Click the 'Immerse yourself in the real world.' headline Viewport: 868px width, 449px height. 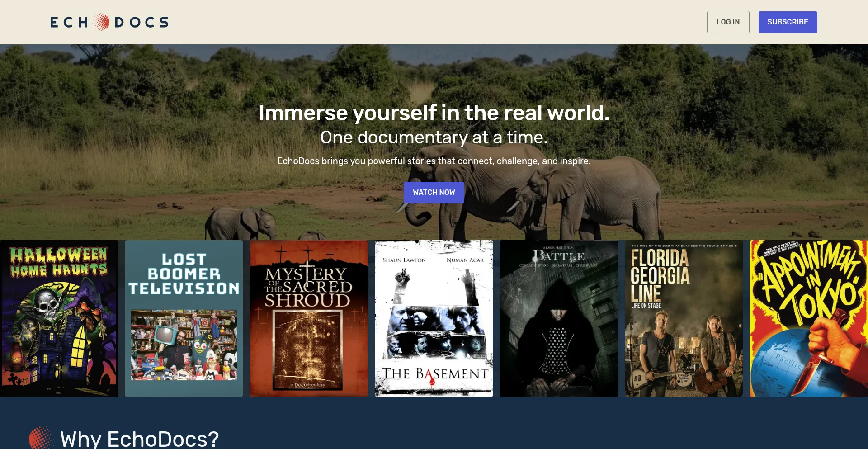point(434,113)
